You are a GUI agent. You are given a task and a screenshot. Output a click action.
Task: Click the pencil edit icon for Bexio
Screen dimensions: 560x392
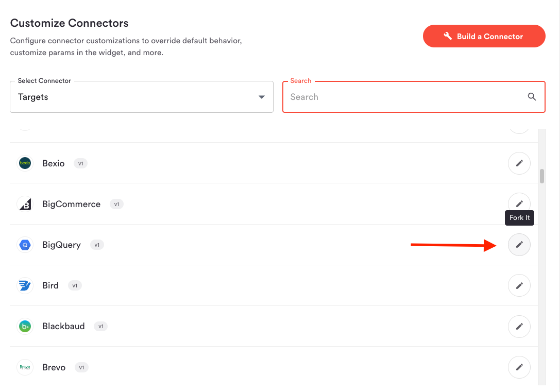[519, 163]
